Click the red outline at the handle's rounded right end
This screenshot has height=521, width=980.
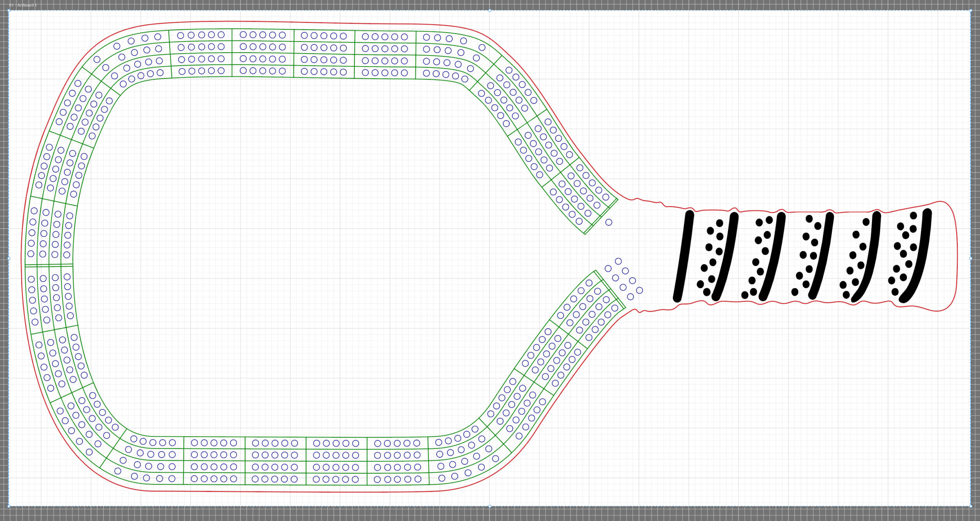coord(957,256)
